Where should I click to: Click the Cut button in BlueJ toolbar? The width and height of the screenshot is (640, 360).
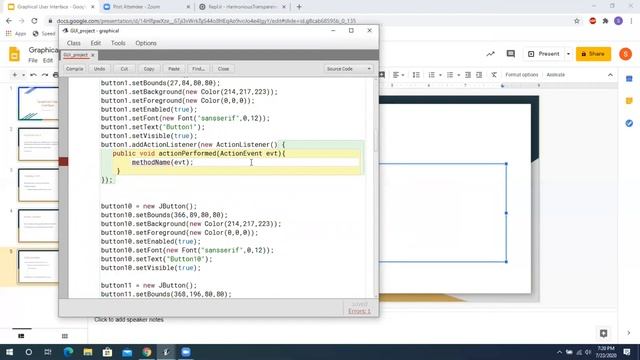coord(124,69)
